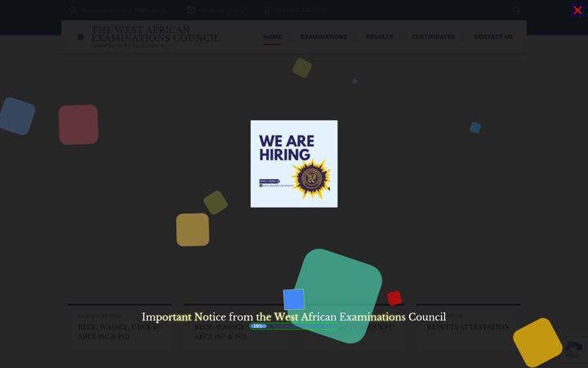Close the popup with the red X
The height and width of the screenshot is (368, 588).
[577, 10]
